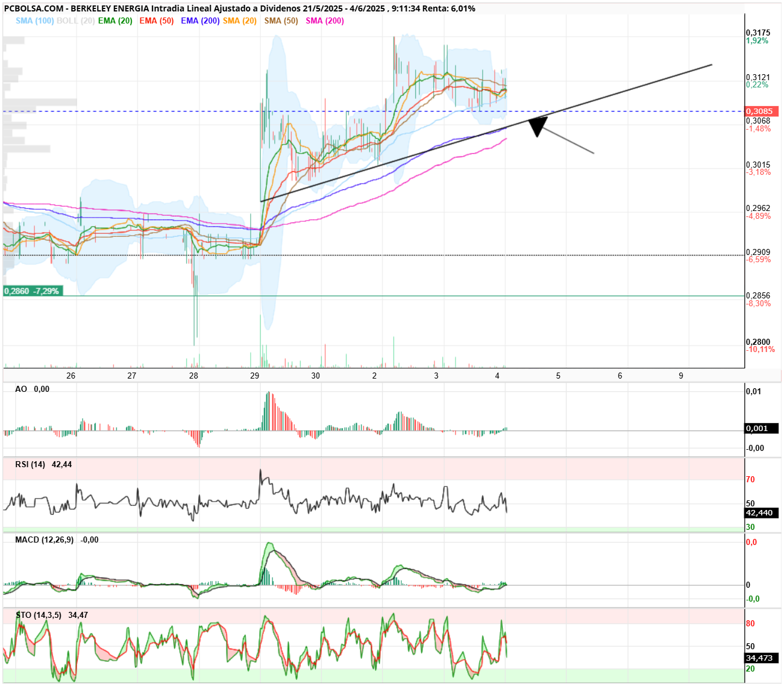Click the MACD (12,26,9) indicator label
This screenshot has width=784, height=686.
(57, 540)
